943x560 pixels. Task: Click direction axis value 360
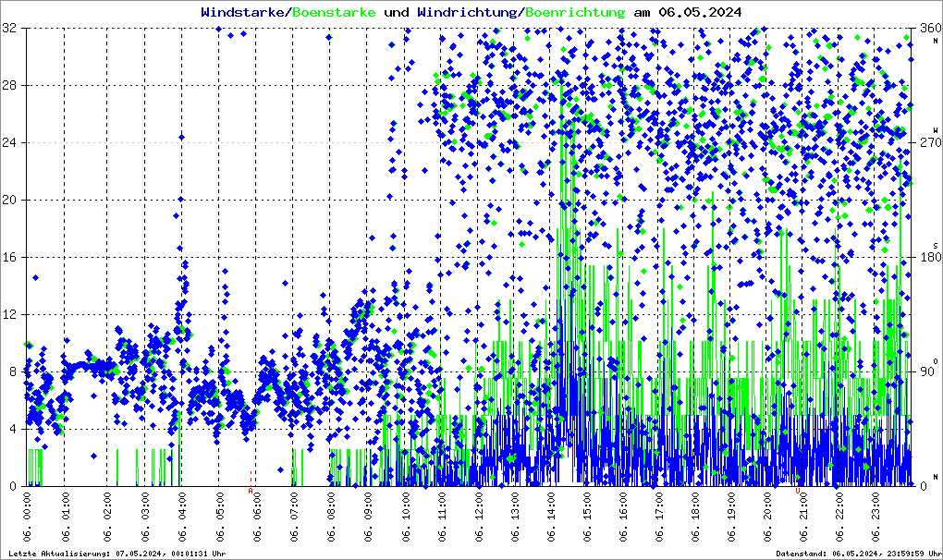(x=930, y=29)
